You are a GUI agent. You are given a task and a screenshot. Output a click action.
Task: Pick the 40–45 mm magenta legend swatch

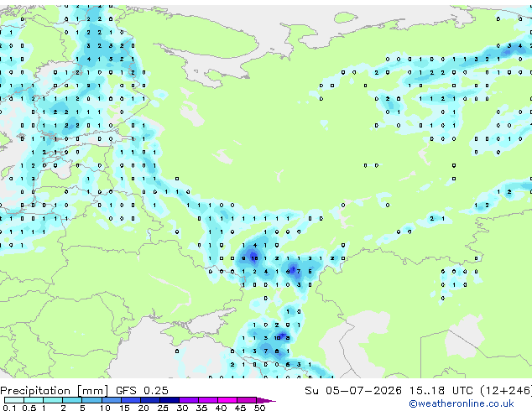tap(227, 400)
